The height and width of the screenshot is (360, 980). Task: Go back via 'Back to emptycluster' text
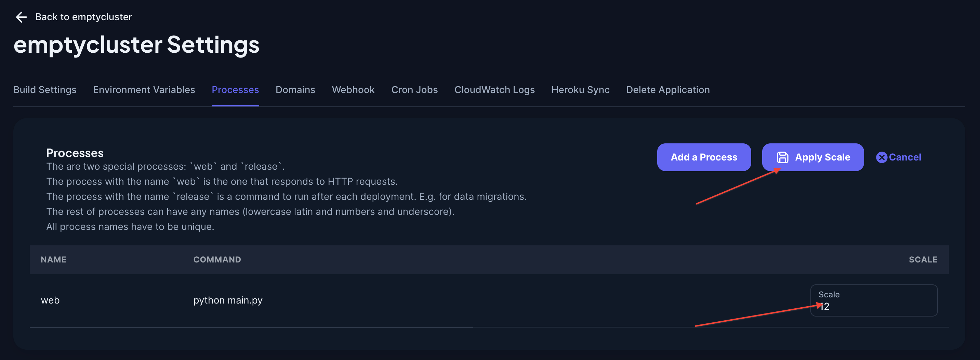coord(83,17)
